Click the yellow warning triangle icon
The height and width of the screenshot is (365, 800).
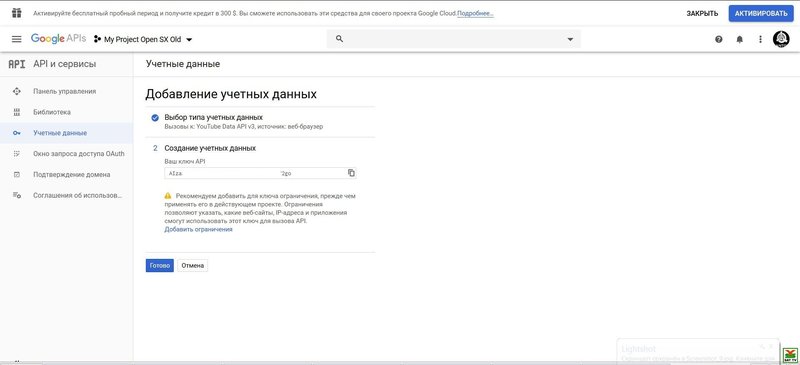(168, 196)
